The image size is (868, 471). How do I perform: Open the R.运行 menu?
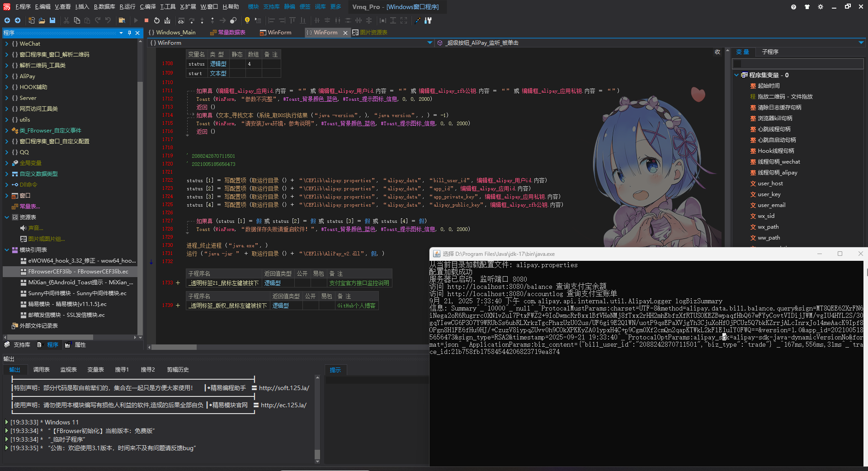[x=127, y=7]
